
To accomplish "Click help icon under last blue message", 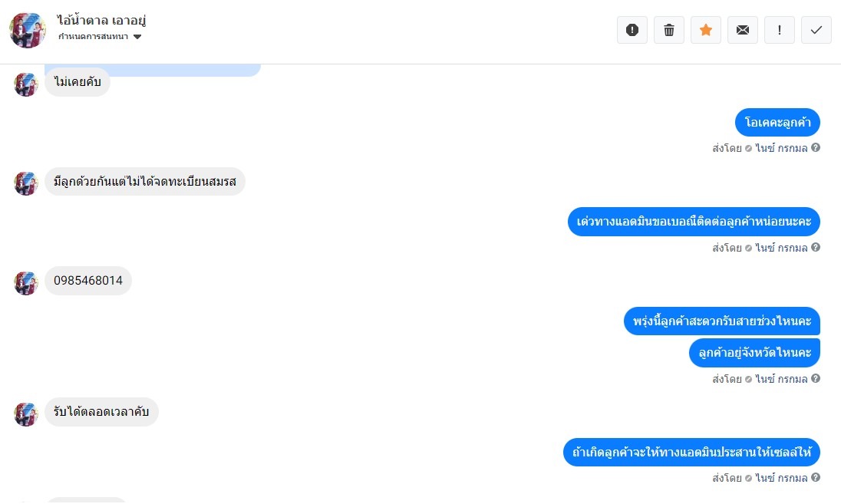I will (815, 477).
